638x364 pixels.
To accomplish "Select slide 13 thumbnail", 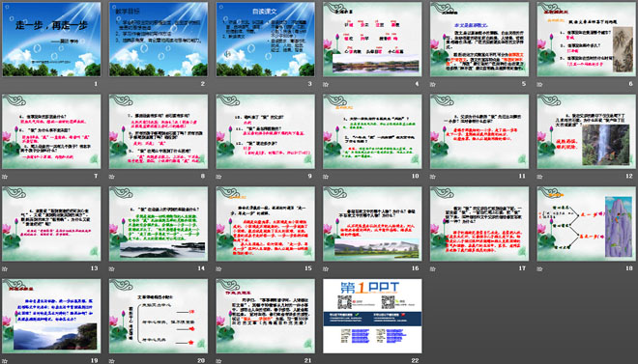I will 51,224.
